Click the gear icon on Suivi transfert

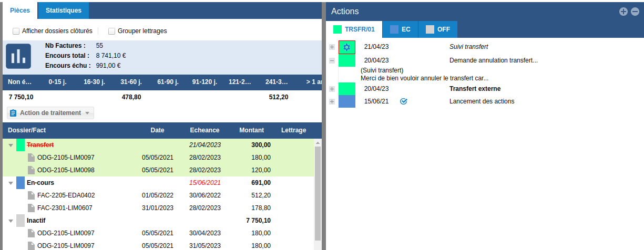(x=346, y=47)
